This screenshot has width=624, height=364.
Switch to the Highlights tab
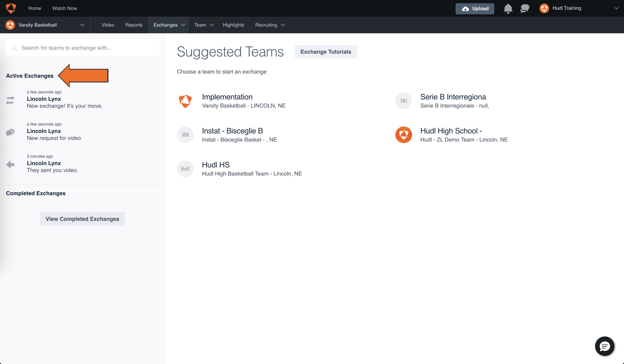(x=233, y=25)
